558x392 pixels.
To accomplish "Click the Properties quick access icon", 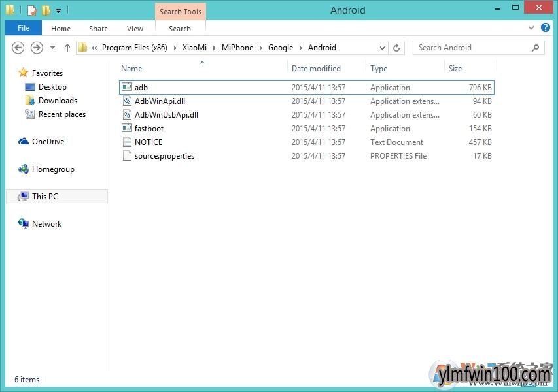I will (32, 10).
